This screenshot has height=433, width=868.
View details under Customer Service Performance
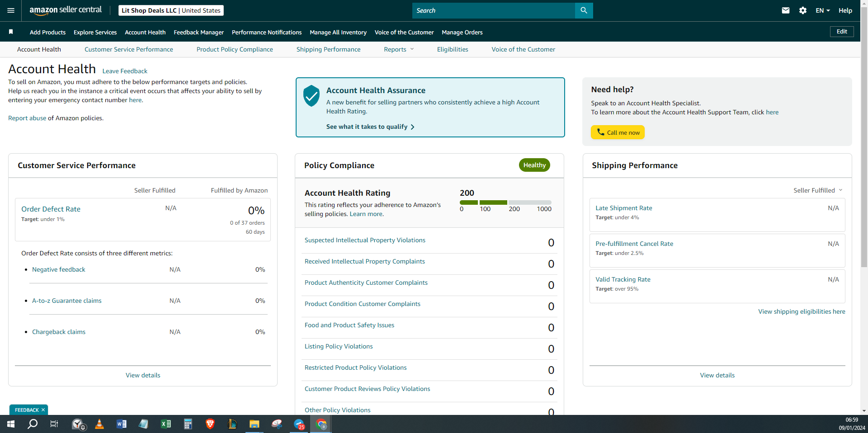pyautogui.click(x=143, y=375)
